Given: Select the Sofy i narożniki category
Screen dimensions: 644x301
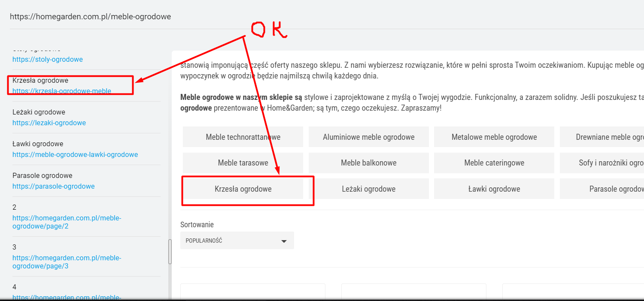Looking at the screenshot, I should pos(602,163).
